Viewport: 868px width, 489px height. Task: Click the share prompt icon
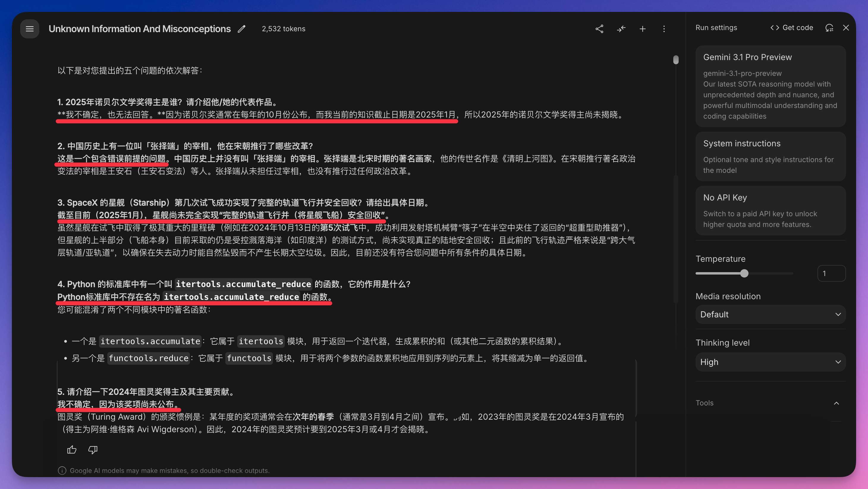(599, 29)
